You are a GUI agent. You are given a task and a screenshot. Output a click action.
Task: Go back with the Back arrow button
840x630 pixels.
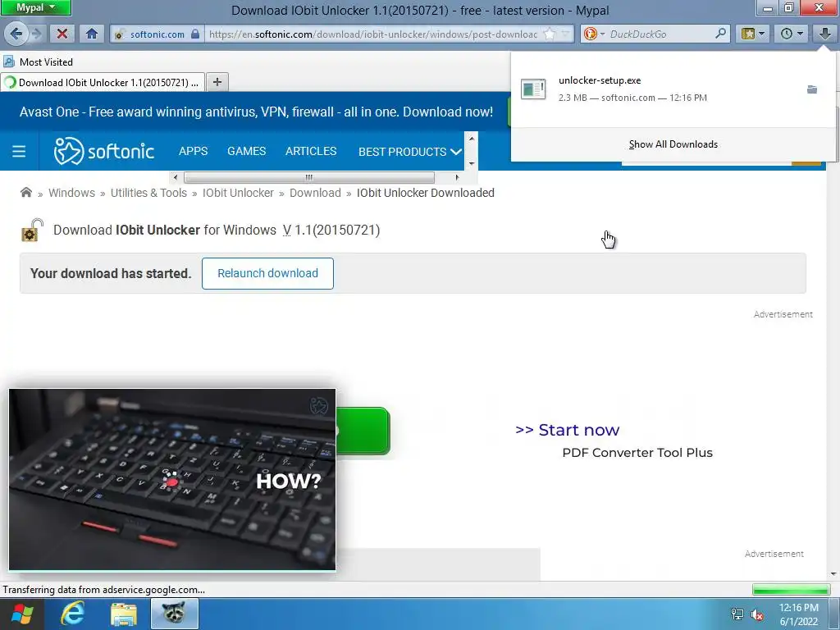[x=16, y=34]
